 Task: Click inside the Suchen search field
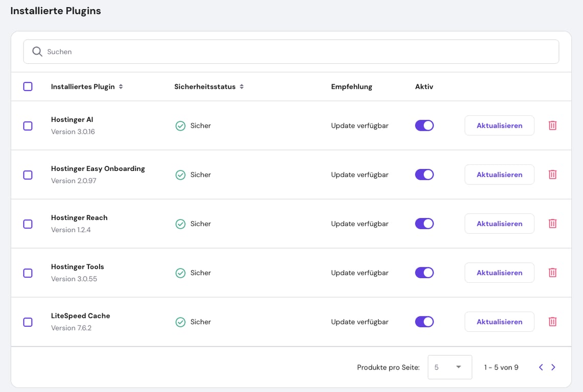(x=204, y=52)
